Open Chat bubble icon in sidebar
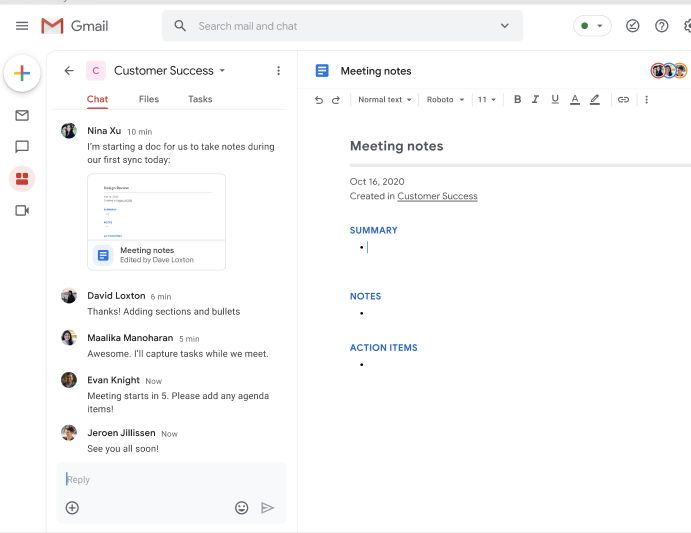 click(x=22, y=146)
